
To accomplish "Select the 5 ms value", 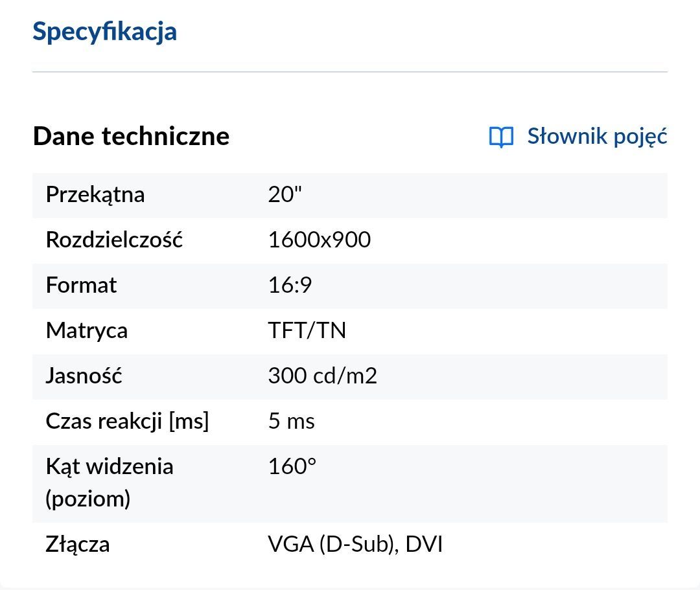I will (x=292, y=422).
